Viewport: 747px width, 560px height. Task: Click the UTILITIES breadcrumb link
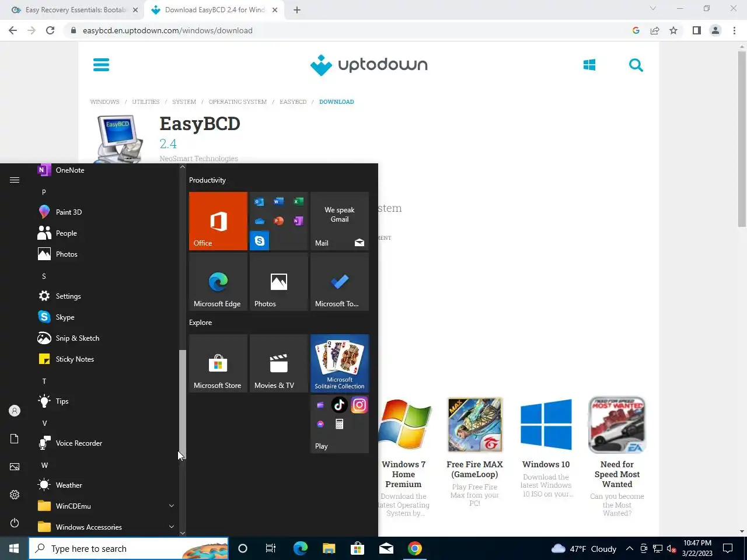pyautogui.click(x=146, y=101)
